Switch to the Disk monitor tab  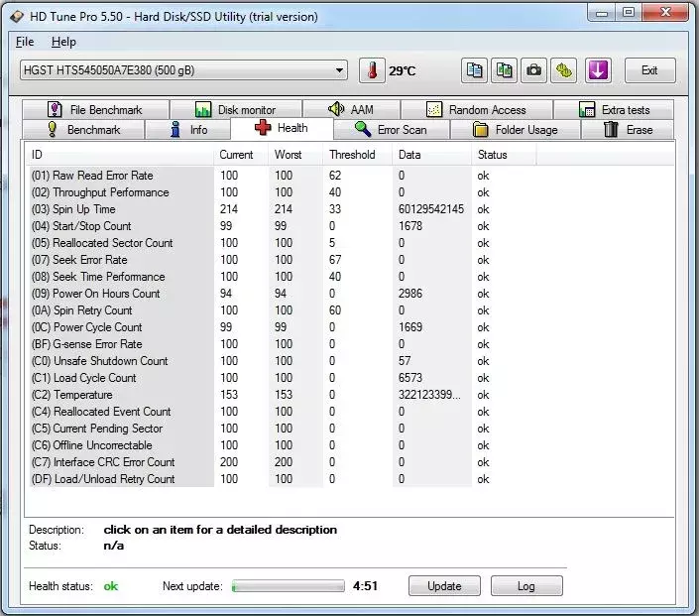tap(236, 109)
